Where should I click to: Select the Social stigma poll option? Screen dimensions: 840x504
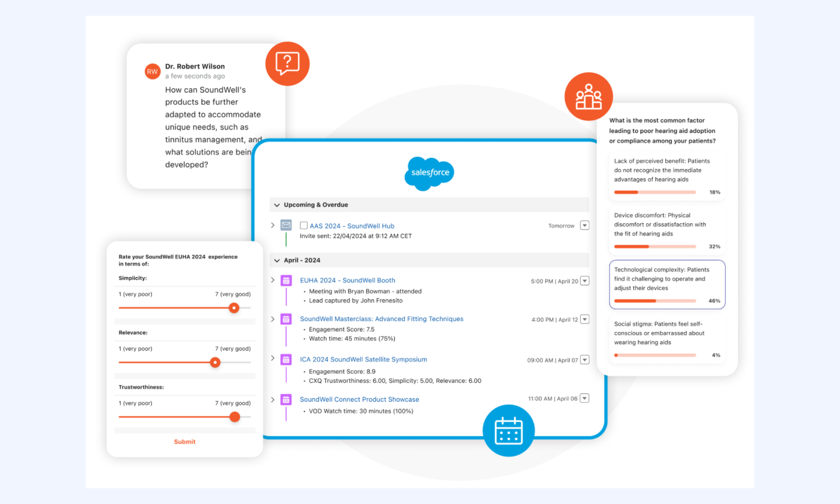[x=667, y=339]
